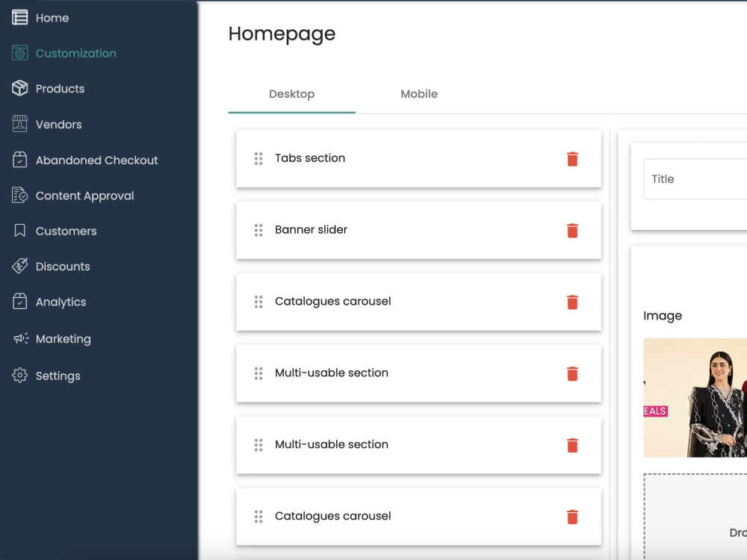Select the woman in black dress image
Image resolution: width=747 pixels, height=560 pixels.
(695, 398)
